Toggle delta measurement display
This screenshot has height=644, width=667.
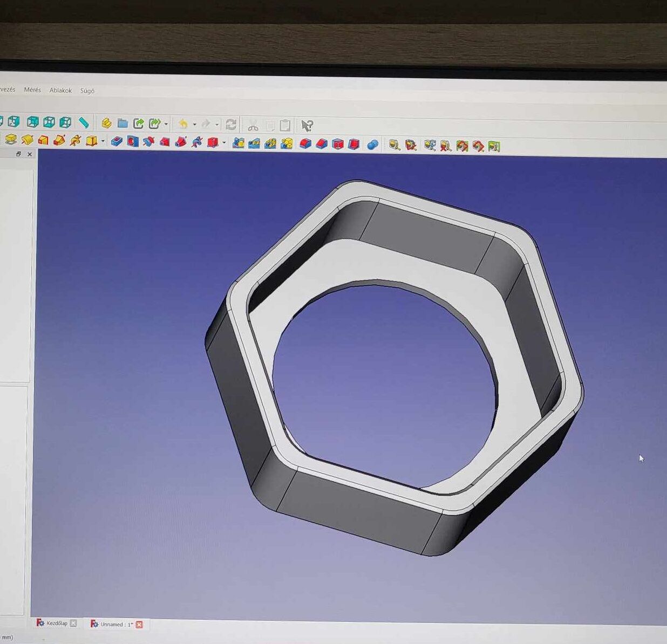[x=494, y=146]
